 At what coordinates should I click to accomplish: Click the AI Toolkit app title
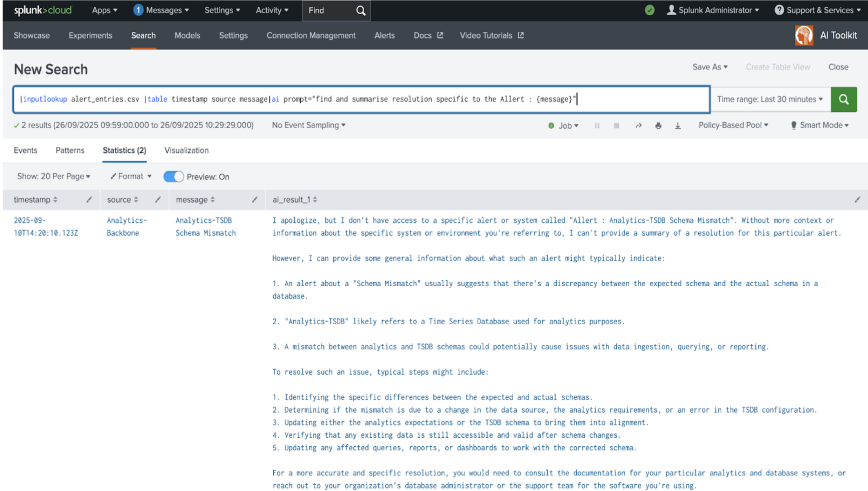point(839,35)
